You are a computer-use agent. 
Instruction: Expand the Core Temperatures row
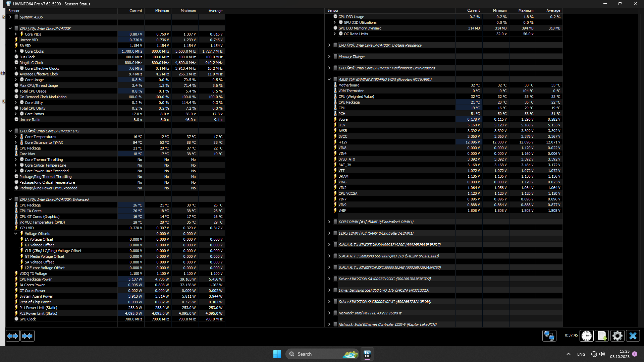pyautogui.click(x=15, y=137)
